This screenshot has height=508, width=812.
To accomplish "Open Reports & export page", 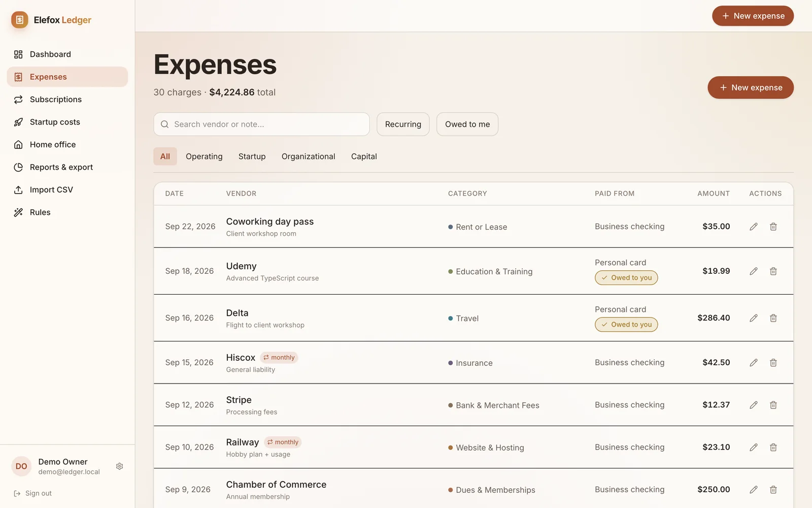I will click(67, 167).
